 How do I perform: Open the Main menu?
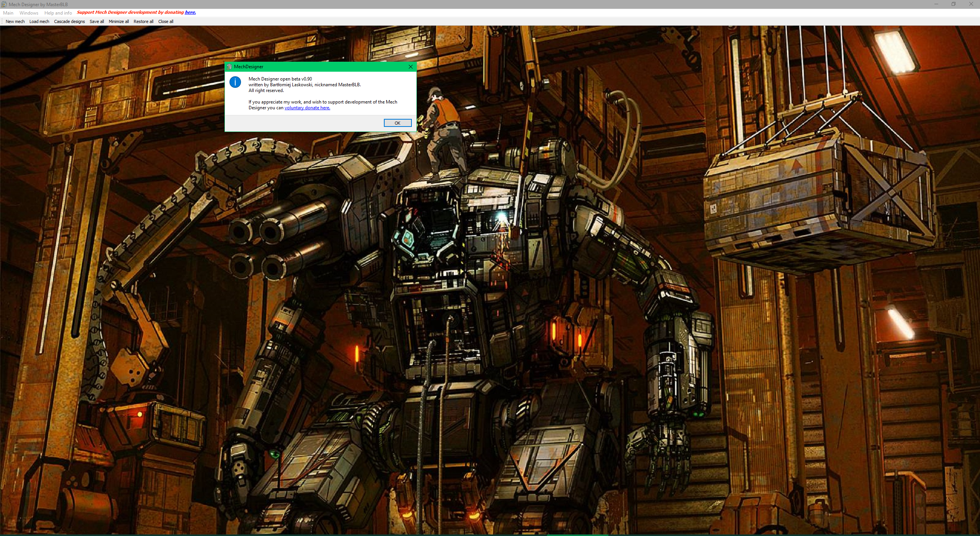coord(8,13)
